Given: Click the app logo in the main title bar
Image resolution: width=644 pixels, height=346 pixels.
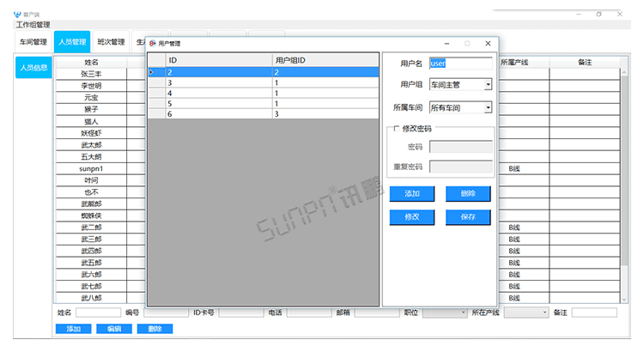Looking at the screenshot, I should coord(16,15).
